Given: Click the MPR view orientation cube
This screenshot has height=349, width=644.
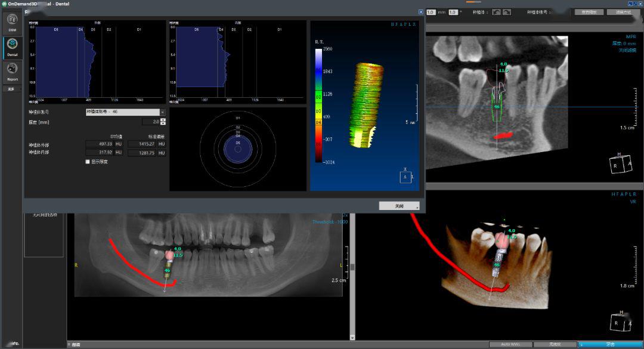Looking at the screenshot, I should 620,164.
